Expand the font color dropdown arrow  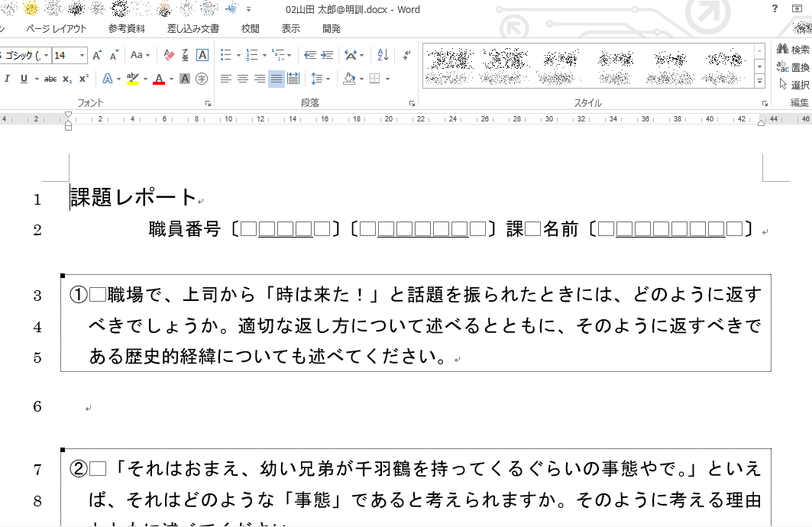click(170, 78)
